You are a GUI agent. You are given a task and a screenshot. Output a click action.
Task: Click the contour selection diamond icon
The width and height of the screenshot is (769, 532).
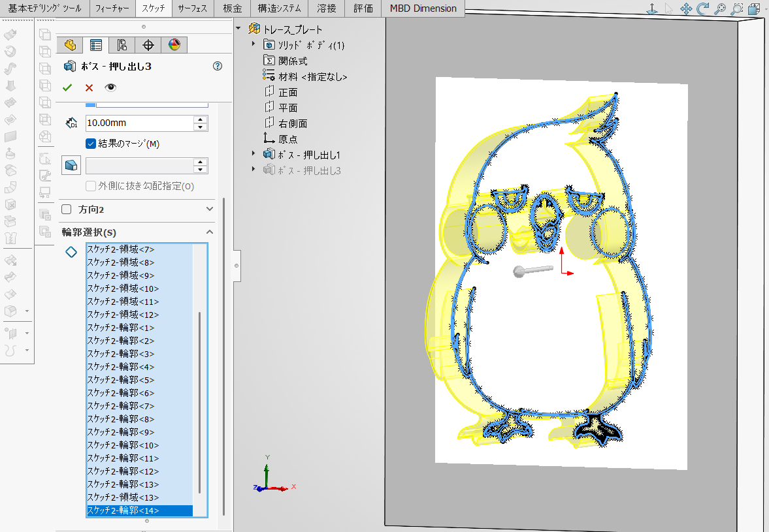(x=71, y=252)
